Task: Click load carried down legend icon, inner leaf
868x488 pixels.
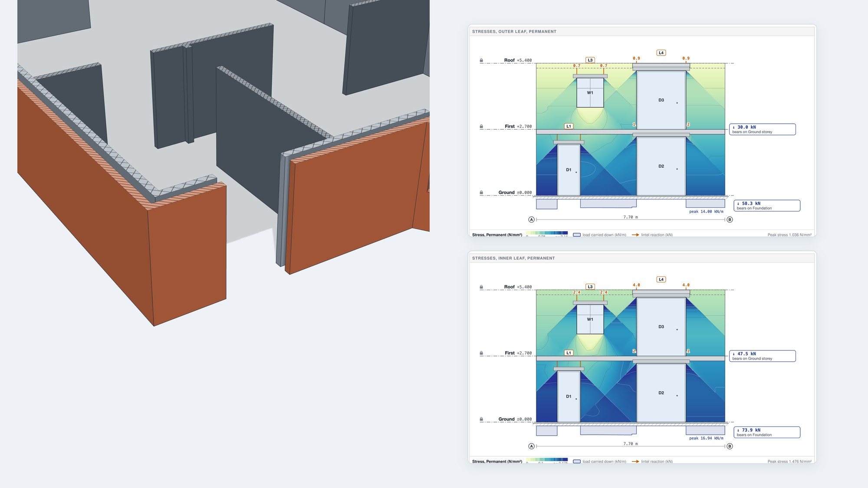Action: click(577, 461)
